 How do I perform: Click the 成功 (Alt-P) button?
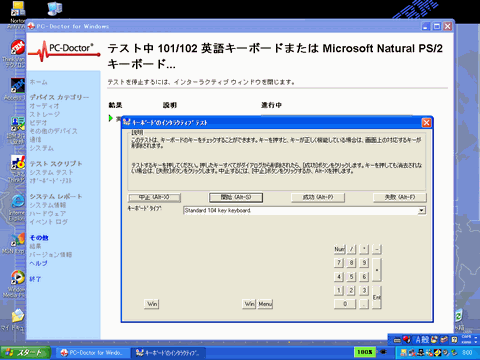[318, 197]
